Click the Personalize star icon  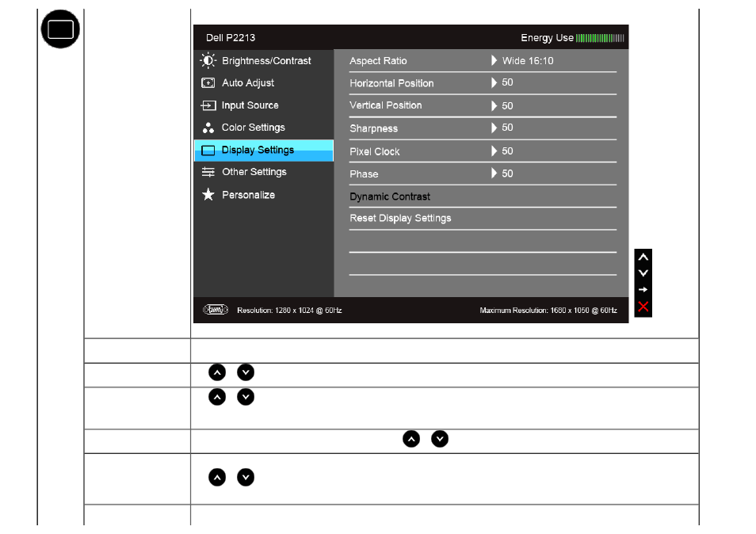click(208, 194)
